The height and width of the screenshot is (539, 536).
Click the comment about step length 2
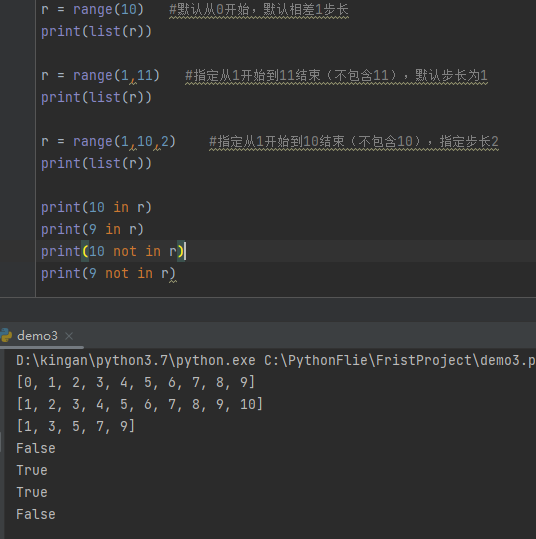354,141
